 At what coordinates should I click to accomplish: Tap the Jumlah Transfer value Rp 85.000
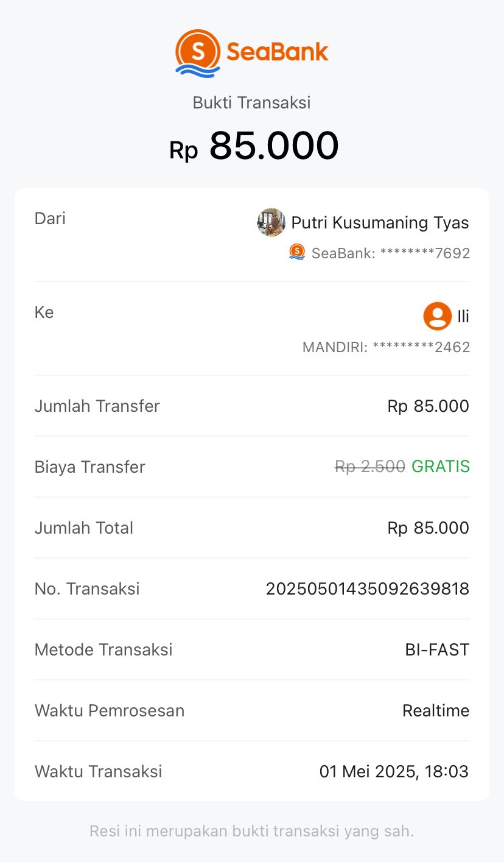pos(428,406)
